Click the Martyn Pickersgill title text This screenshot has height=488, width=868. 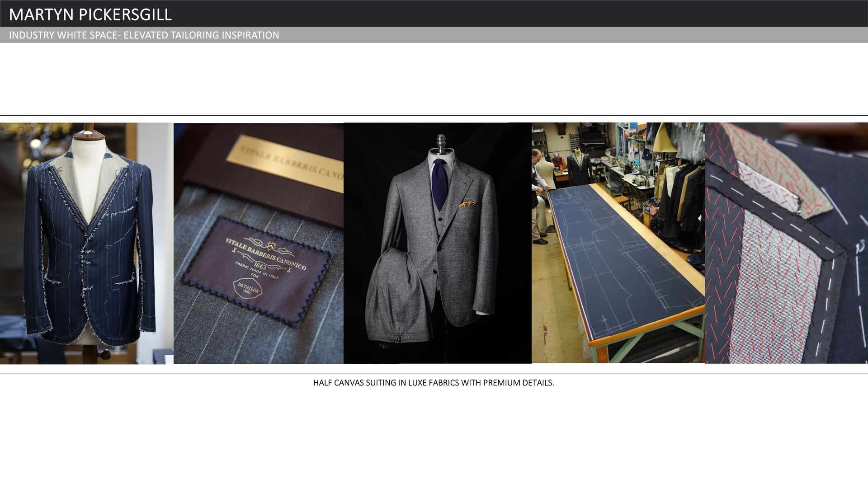[90, 14]
